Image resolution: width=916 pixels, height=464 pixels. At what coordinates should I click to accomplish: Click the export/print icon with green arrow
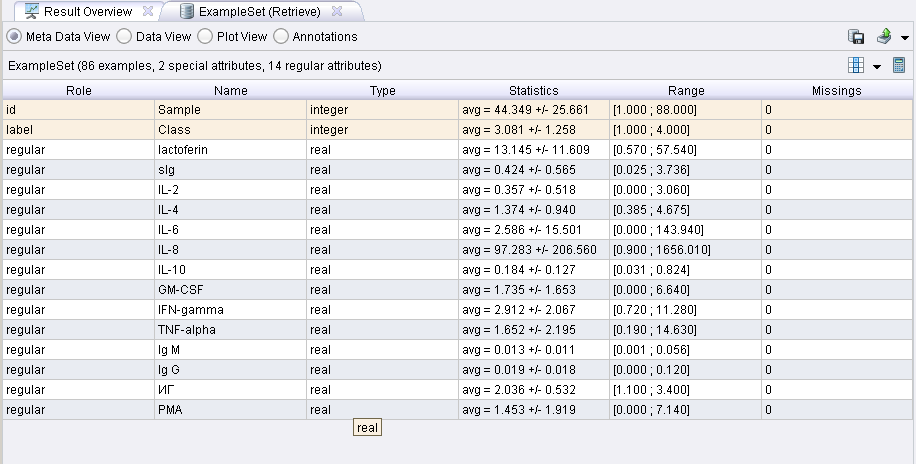coord(884,36)
